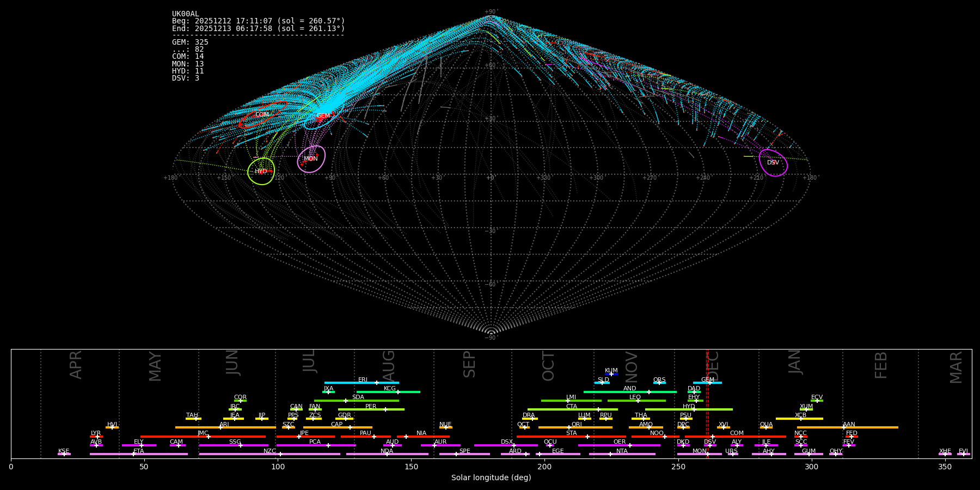Image resolution: width=980 pixels, height=490 pixels.
Task: Click the SDA shower timeline bar
Action: (357, 401)
